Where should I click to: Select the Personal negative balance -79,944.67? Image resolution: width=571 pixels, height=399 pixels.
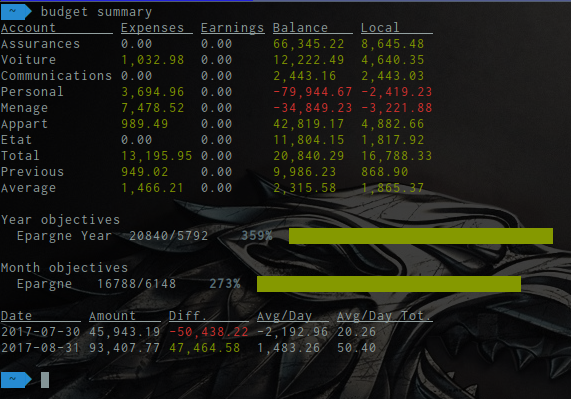tap(313, 92)
